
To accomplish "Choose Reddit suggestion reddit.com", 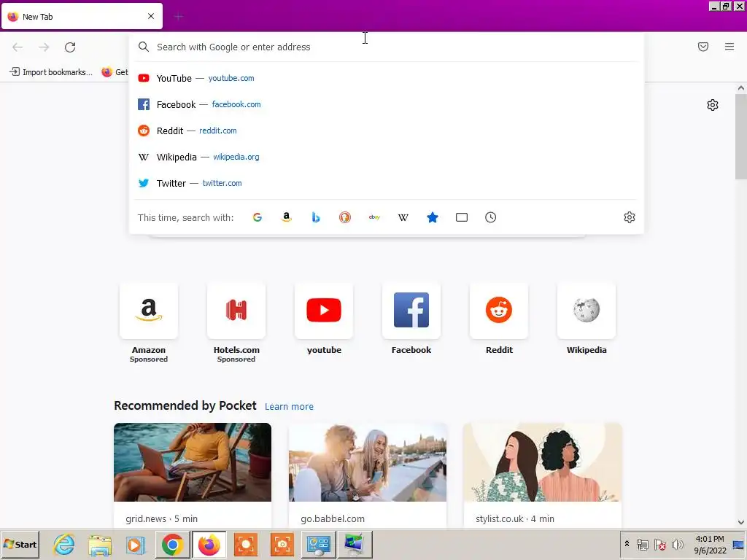I will coord(387,131).
